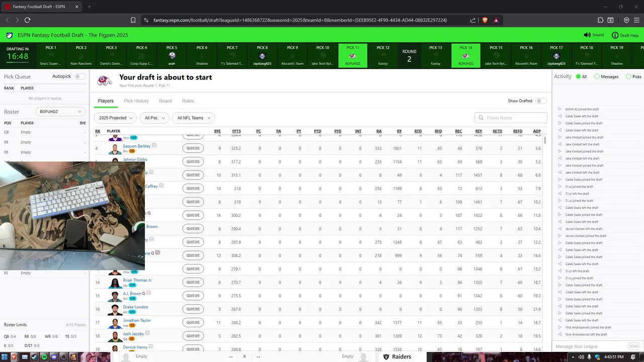
Task: Open the new tab plus button
Action: tap(89, 7)
